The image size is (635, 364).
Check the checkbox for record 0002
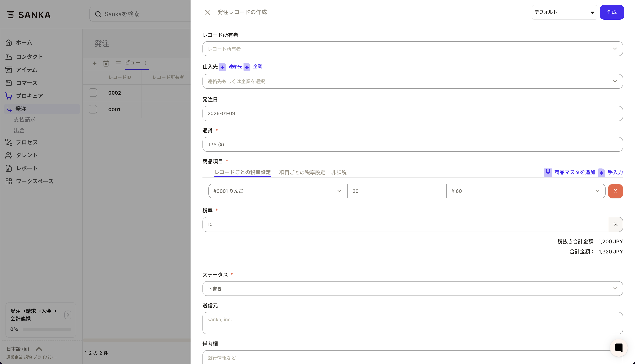coord(93,93)
